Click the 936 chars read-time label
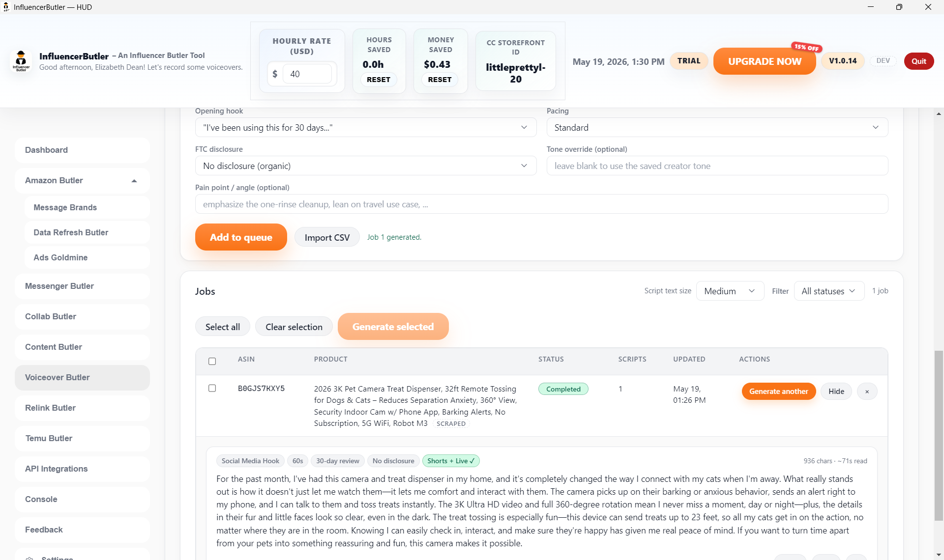The width and height of the screenshot is (944, 560). pos(835,461)
